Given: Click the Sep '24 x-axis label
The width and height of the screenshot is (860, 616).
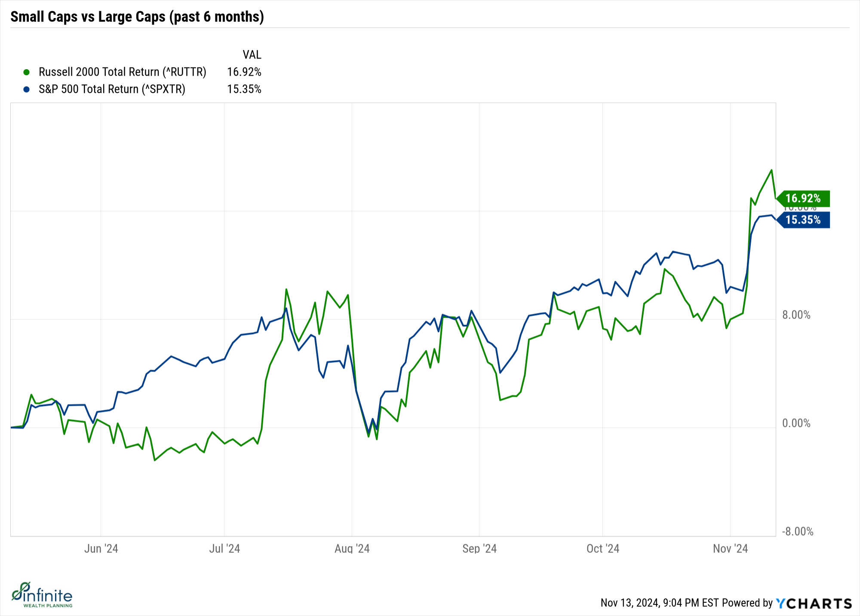Looking at the screenshot, I should (479, 549).
